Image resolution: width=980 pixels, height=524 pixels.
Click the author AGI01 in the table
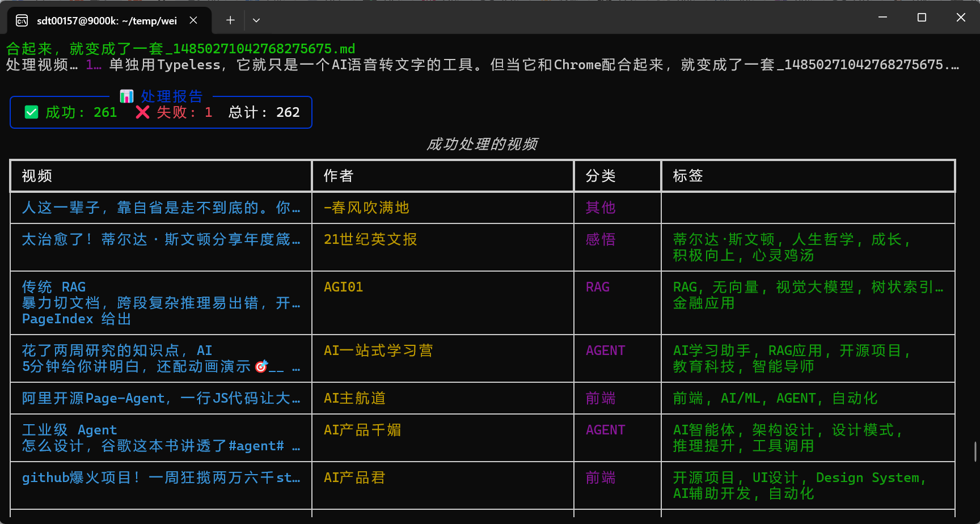(344, 287)
